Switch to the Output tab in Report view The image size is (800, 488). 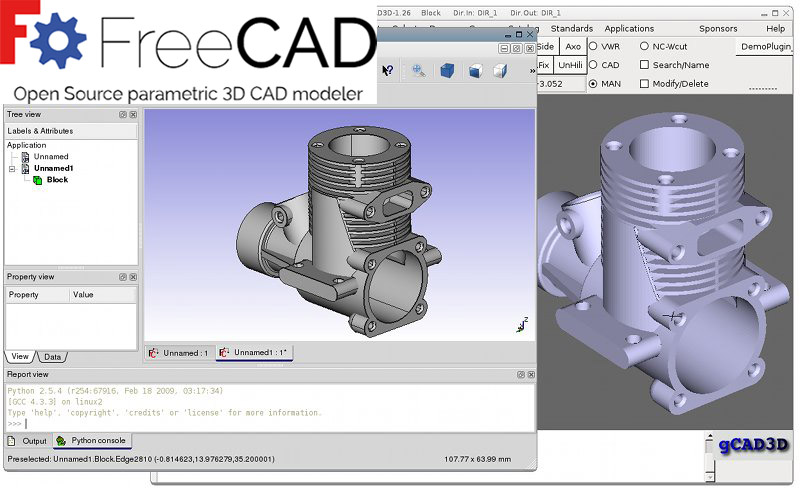[x=29, y=441]
